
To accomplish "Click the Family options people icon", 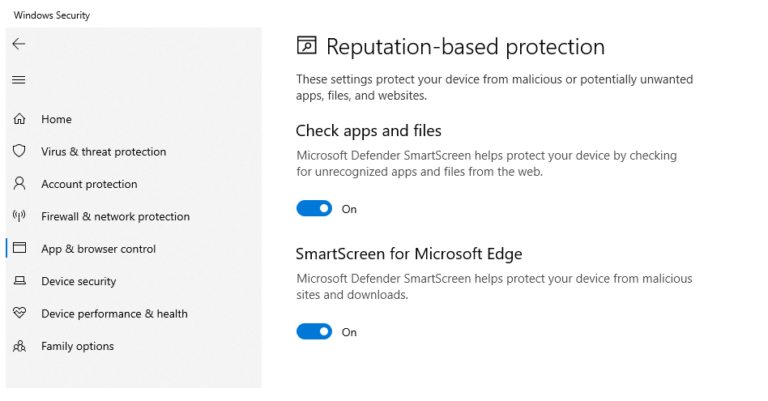I will [x=19, y=346].
